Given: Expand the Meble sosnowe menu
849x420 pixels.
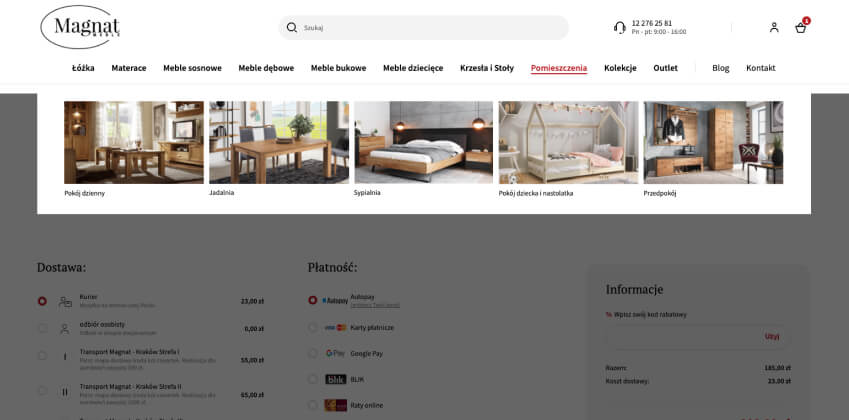Looking at the screenshot, I should coord(192,68).
